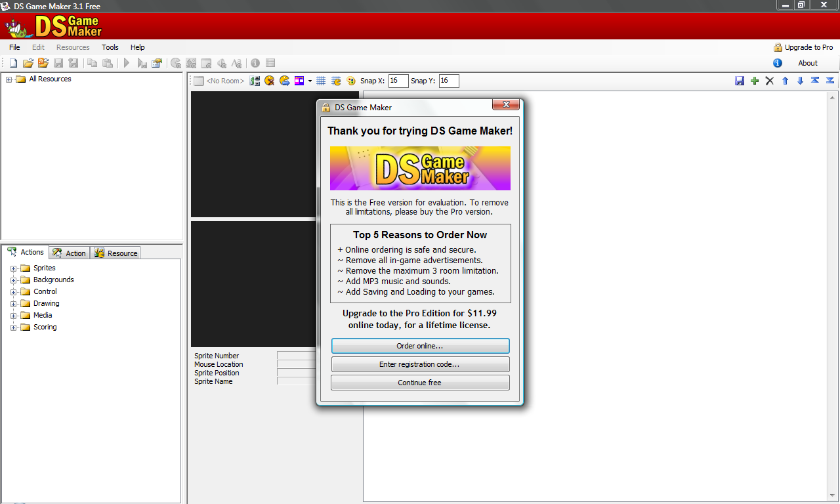The height and width of the screenshot is (504, 840).
Task: Click the Continue free button
Action: pos(420,383)
